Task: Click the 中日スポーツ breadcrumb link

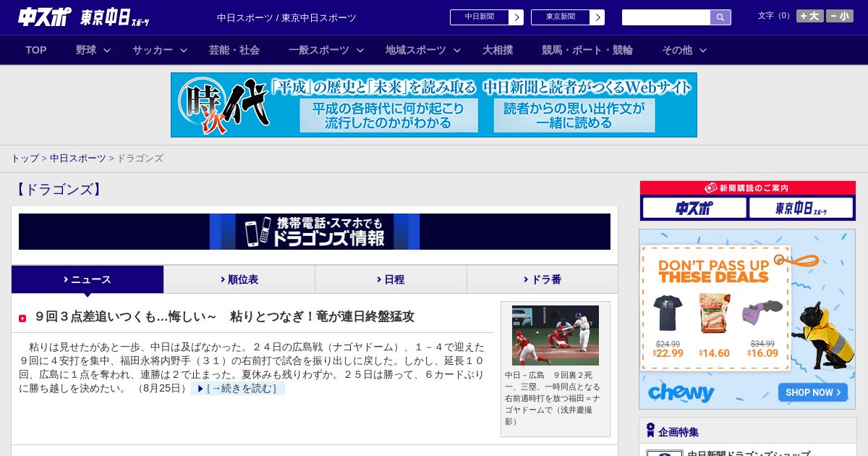Action: (x=77, y=158)
